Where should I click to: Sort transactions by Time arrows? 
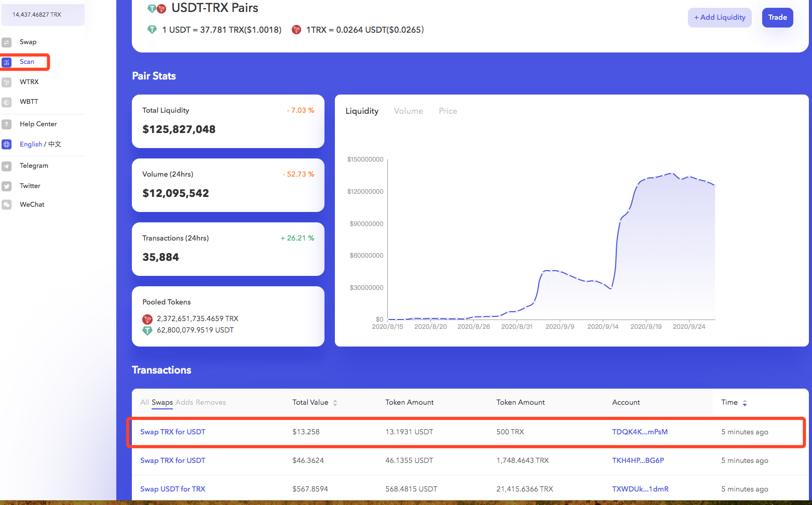pos(745,403)
